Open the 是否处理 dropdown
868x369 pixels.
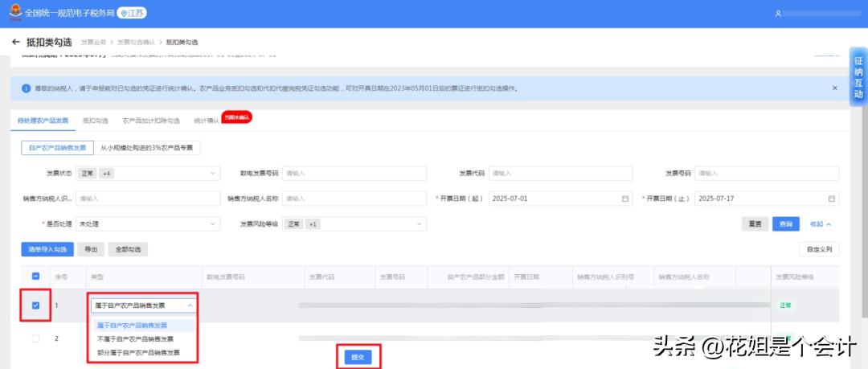[148, 223]
